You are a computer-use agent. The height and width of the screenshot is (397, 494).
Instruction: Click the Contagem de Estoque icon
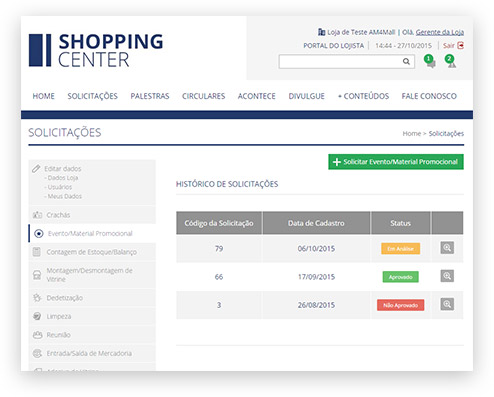click(37, 252)
